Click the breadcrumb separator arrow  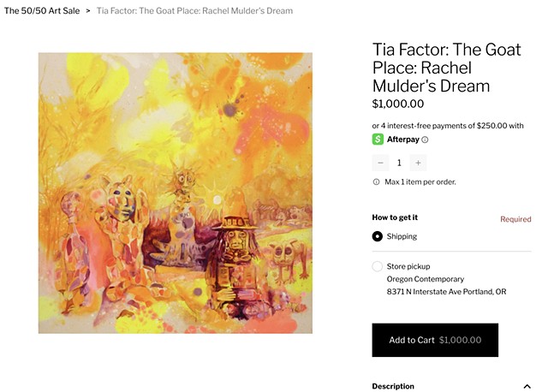(88, 11)
